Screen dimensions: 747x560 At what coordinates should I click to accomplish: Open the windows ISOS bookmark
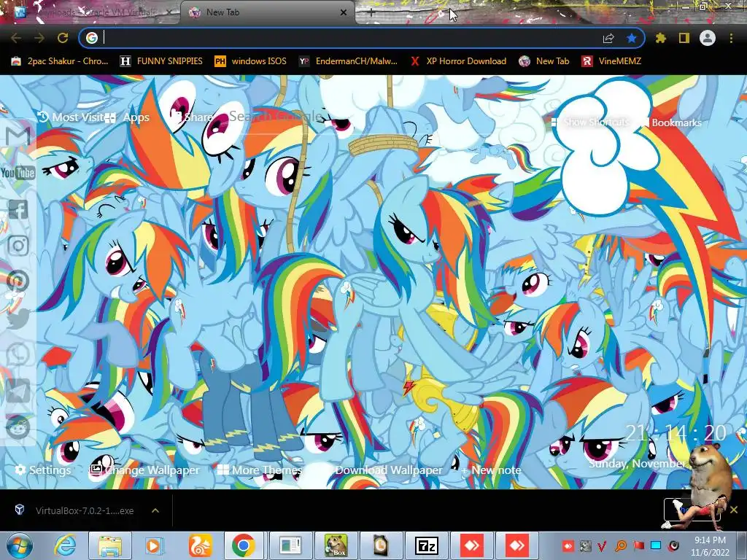(251, 61)
